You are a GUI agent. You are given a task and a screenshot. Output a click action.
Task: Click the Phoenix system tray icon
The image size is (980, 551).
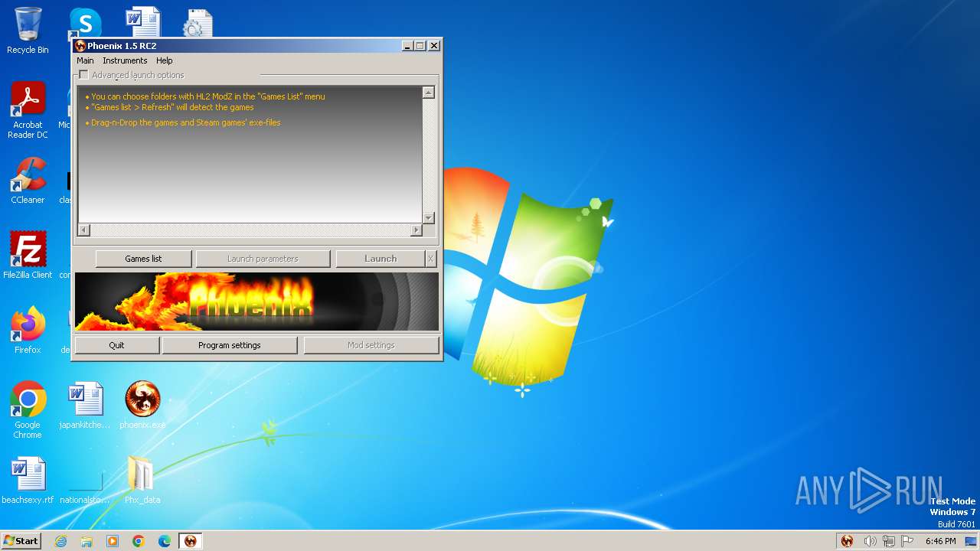847,541
